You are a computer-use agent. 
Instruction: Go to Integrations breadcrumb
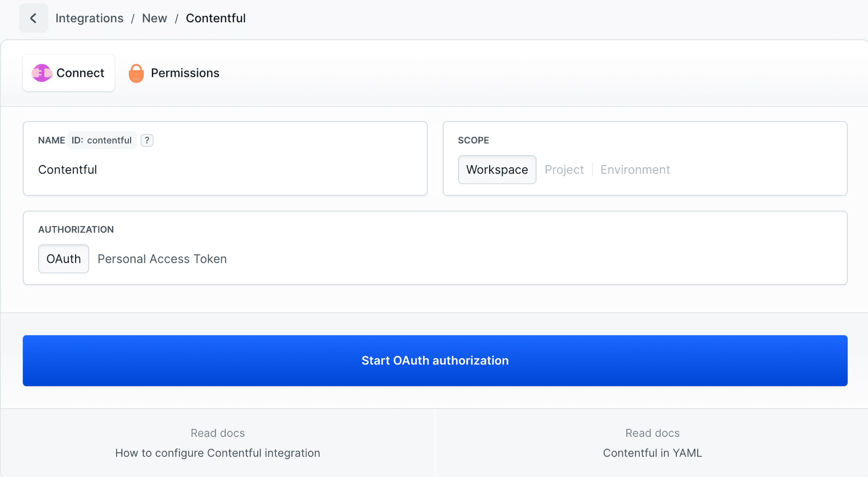[90, 18]
